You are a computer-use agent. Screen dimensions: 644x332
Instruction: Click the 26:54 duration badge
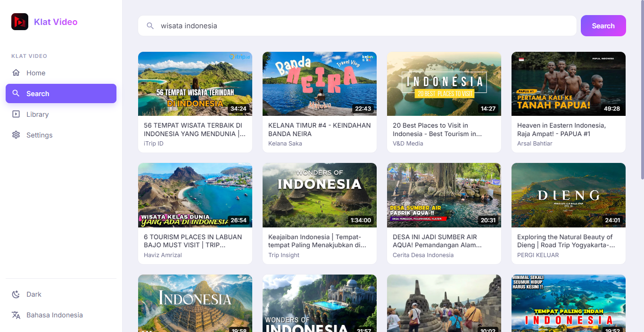pos(239,220)
